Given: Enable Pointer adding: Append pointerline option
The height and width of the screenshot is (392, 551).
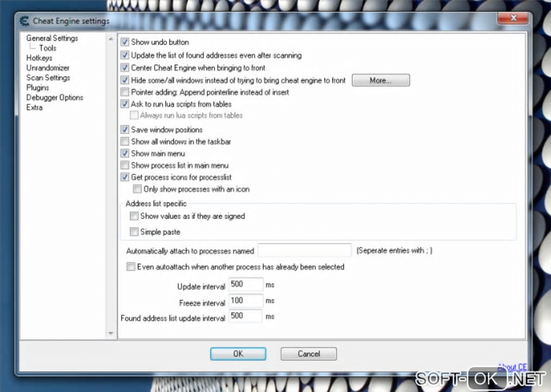Looking at the screenshot, I should point(125,92).
